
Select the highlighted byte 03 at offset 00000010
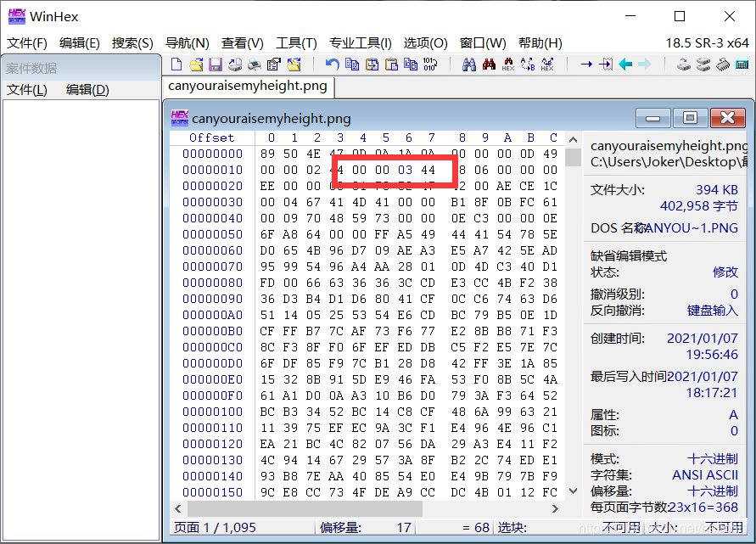pos(405,170)
